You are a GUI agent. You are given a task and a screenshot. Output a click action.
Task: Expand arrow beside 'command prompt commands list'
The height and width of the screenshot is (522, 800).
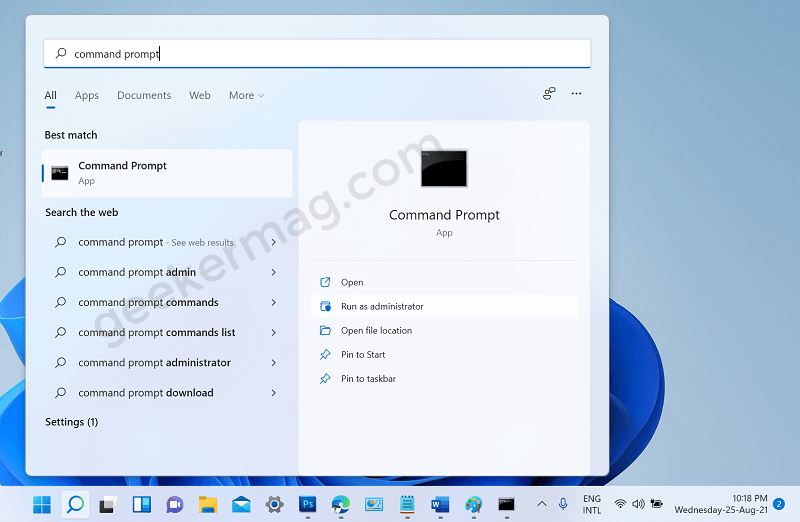coord(274,332)
